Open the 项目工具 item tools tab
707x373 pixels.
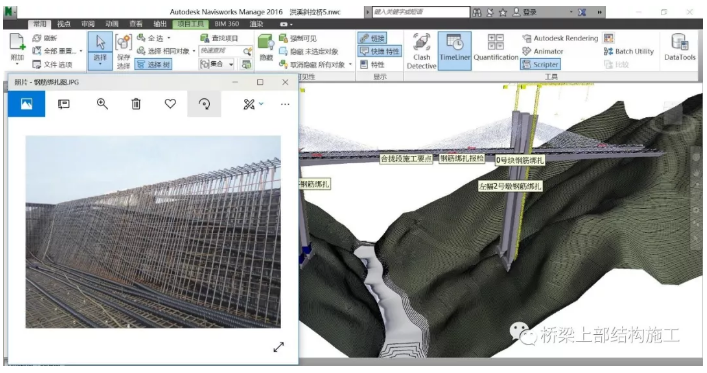click(191, 24)
